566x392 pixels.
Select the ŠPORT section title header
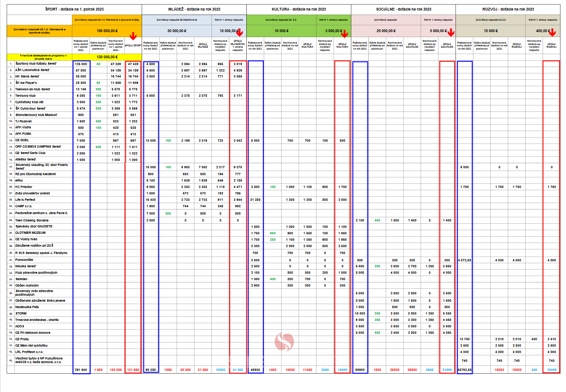tap(74, 9)
